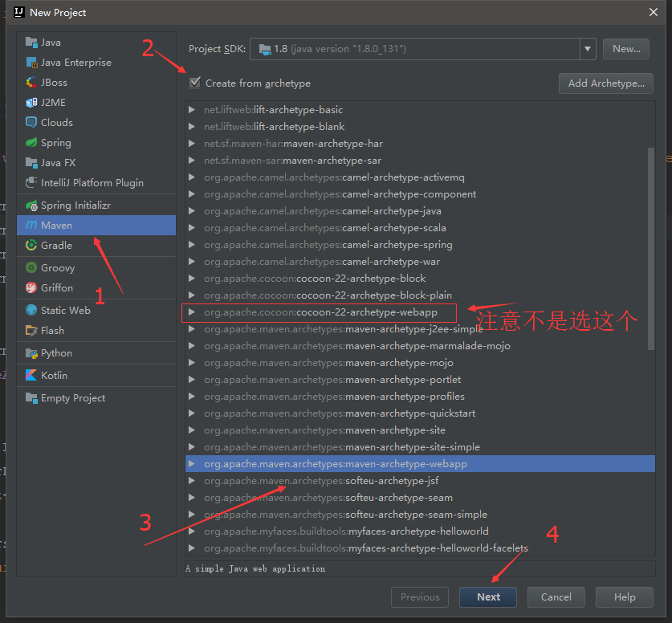Click the SDK folder icon in Project SDK field

point(265,49)
